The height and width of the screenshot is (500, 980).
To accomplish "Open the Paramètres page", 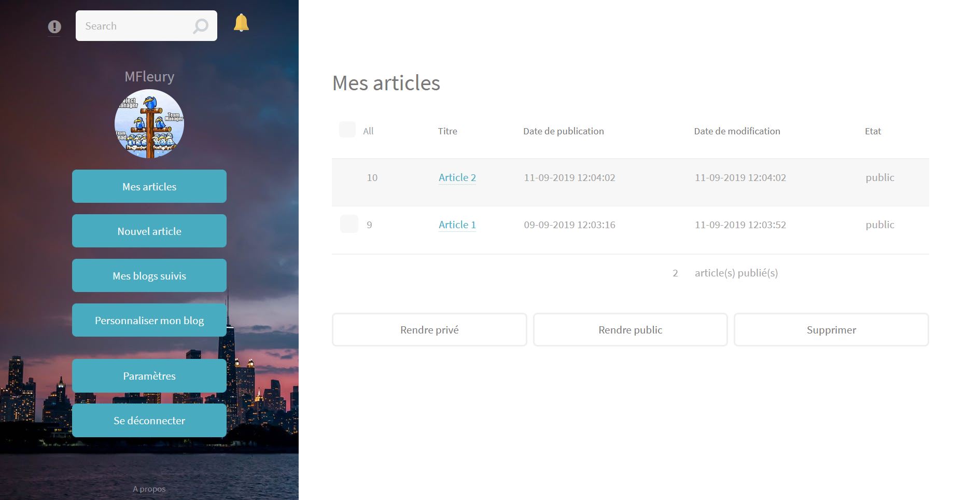I will tap(149, 376).
